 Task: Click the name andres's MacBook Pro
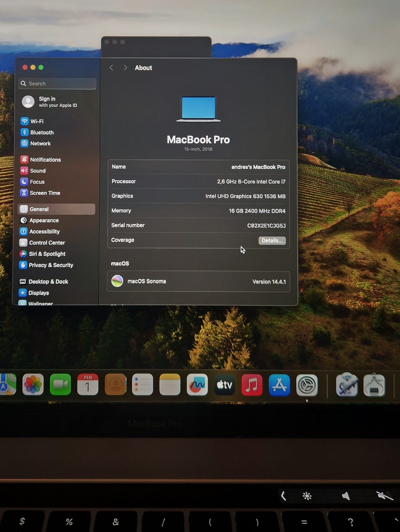[258, 167]
